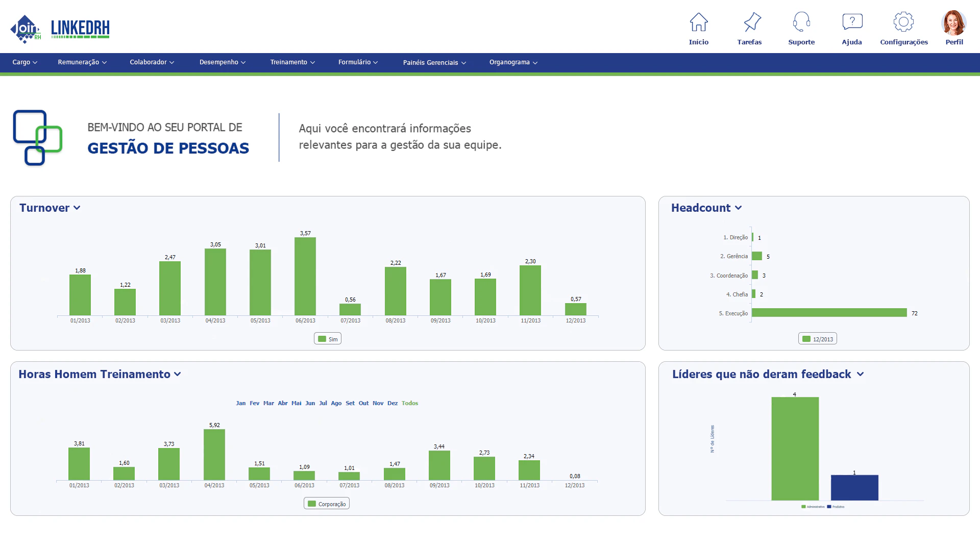This screenshot has width=980, height=547.
Task: Click the green Execução bar showing 72
Action: pos(827,313)
